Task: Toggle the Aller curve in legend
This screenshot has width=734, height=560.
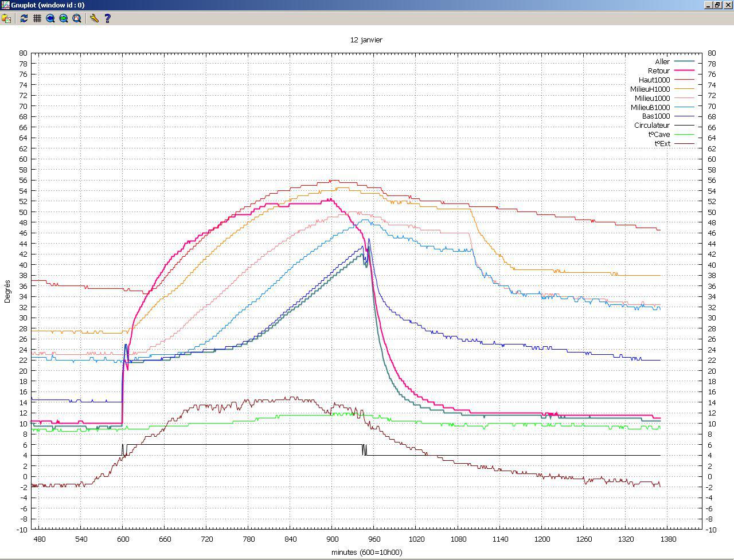Action: (x=674, y=61)
